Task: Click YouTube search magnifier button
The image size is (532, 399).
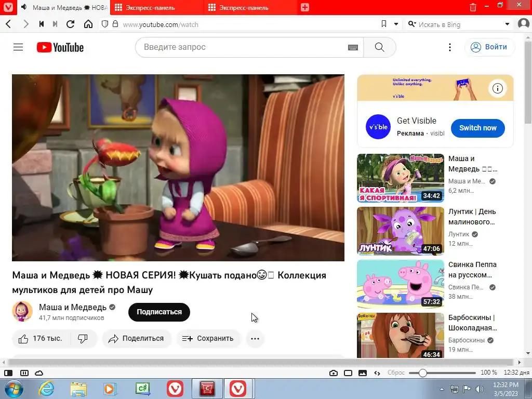Action: (380, 47)
